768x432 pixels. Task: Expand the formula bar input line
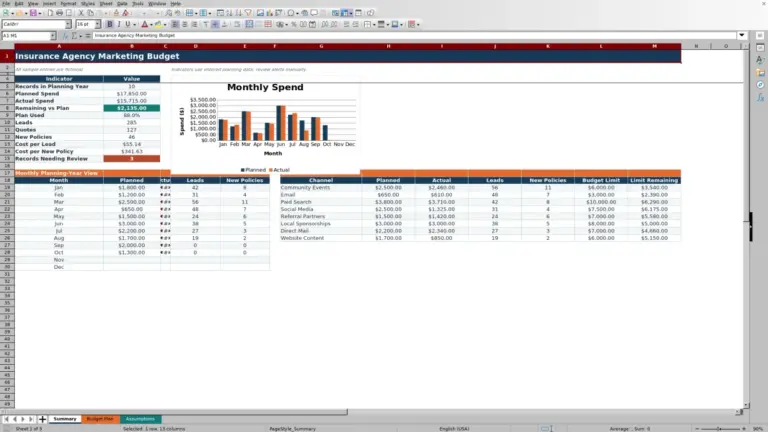click(x=742, y=35)
